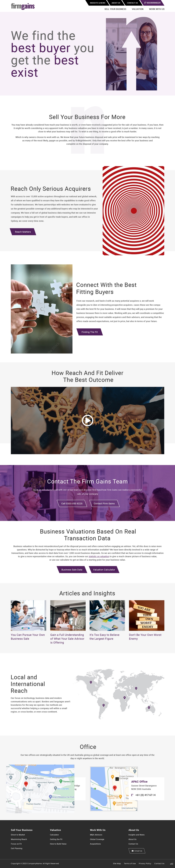This screenshot has height=868, width=175.
Task: Open the Valuation Calculator button
Action: (x=104, y=570)
